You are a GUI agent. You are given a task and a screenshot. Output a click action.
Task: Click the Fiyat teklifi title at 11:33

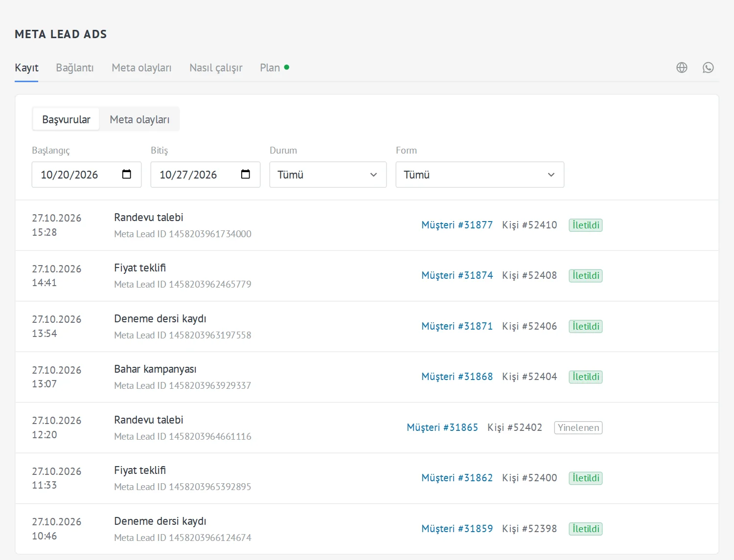(x=140, y=470)
